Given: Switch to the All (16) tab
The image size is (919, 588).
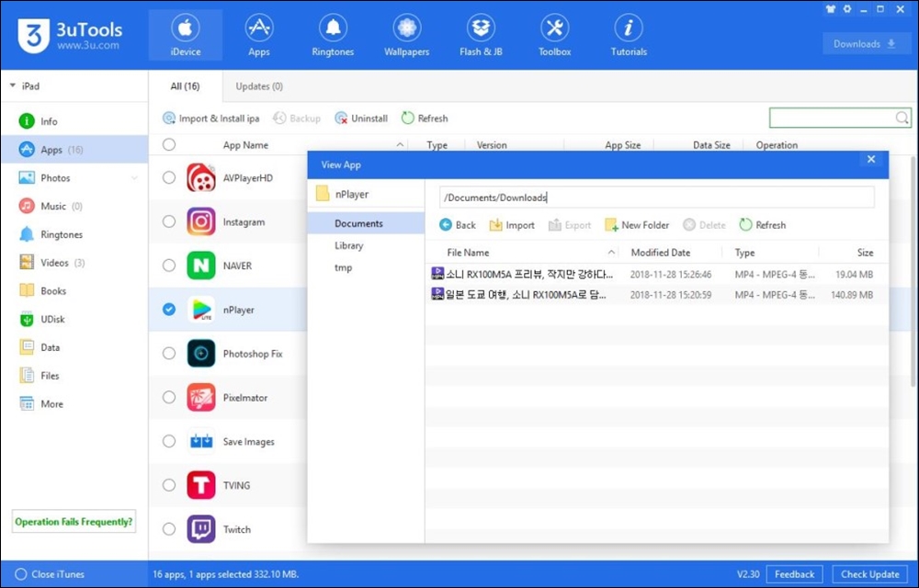Looking at the screenshot, I should [186, 86].
